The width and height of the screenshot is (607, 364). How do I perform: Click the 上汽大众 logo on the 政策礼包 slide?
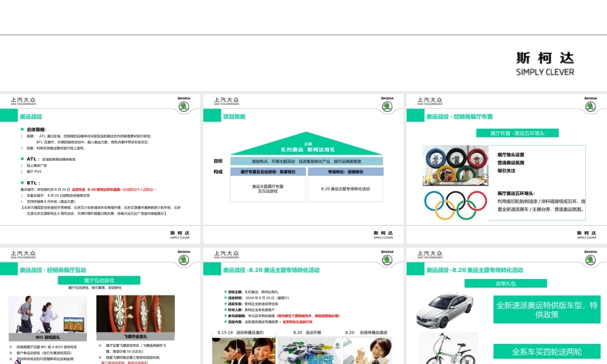[x=430, y=255]
